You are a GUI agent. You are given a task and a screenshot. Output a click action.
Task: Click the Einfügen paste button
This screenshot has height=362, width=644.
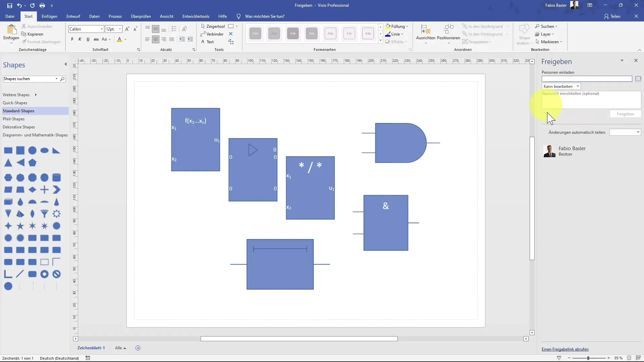tap(11, 34)
